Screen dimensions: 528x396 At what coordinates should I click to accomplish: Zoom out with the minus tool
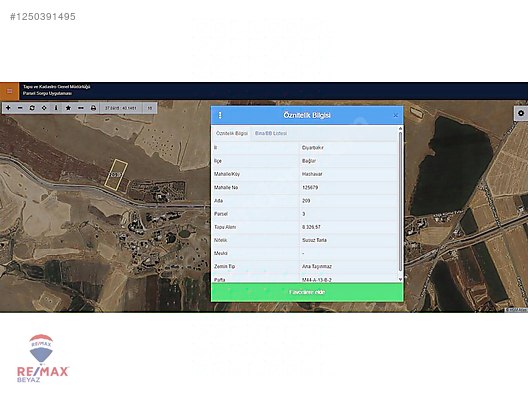[20, 108]
